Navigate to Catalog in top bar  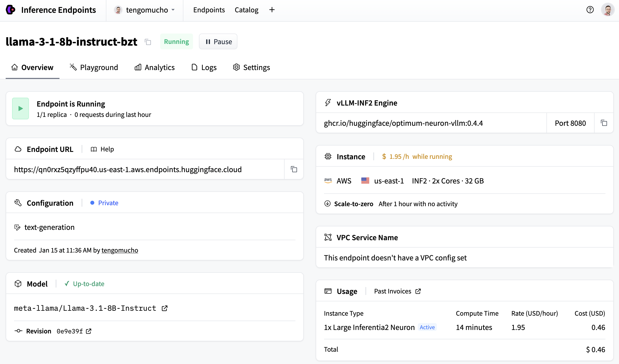click(x=246, y=10)
